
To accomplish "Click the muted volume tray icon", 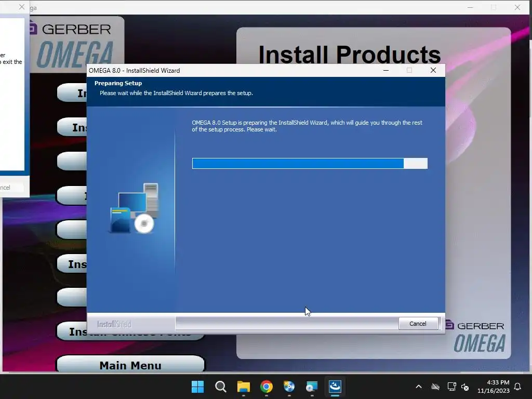I will tap(465, 387).
